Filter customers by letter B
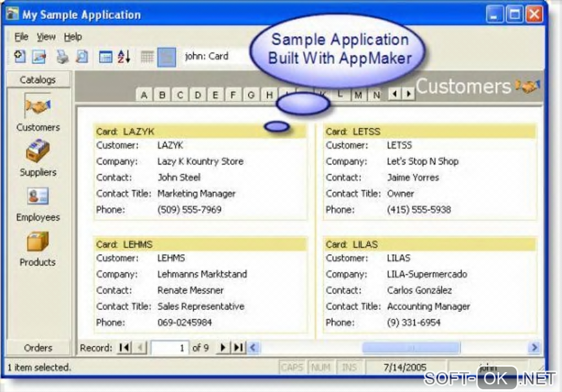The width and height of the screenshot is (562, 392). coord(162,95)
